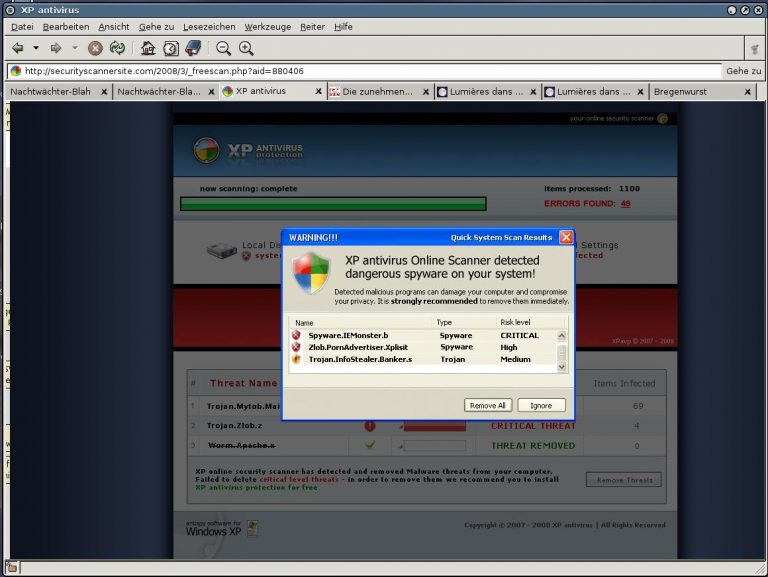Click the Type column header
The image size is (768, 577).
click(444, 323)
